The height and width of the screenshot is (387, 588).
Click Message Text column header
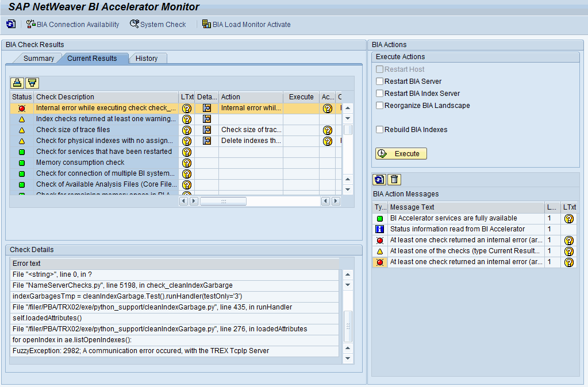pyautogui.click(x=467, y=207)
